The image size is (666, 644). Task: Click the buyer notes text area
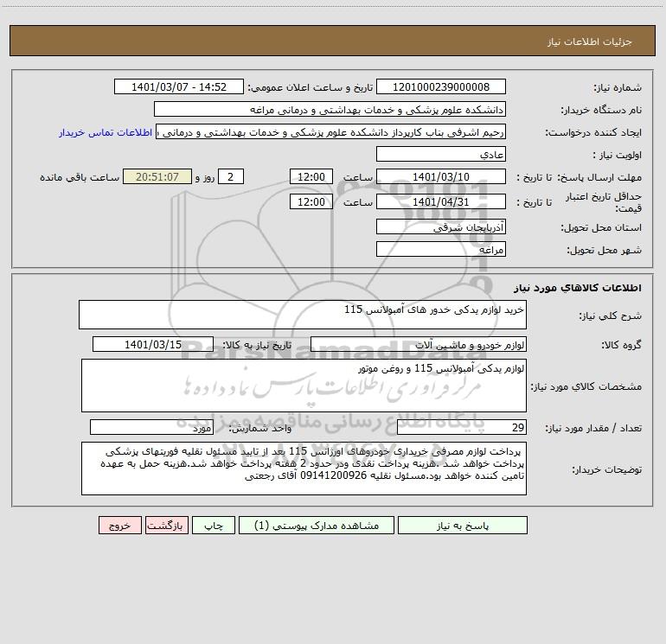(x=304, y=469)
